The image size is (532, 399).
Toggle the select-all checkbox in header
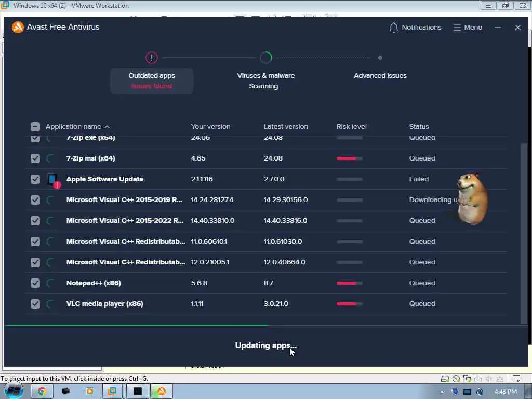click(x=35, y=127)
